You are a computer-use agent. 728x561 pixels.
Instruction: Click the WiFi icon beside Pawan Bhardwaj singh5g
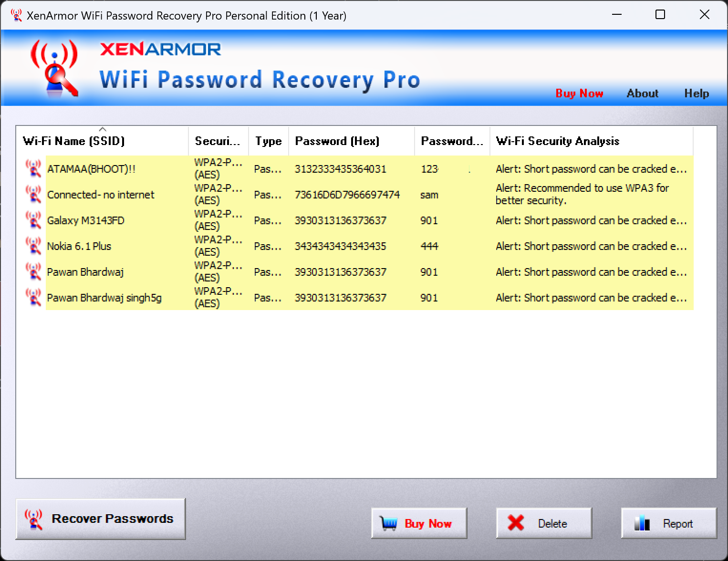(x=33, y=297)
